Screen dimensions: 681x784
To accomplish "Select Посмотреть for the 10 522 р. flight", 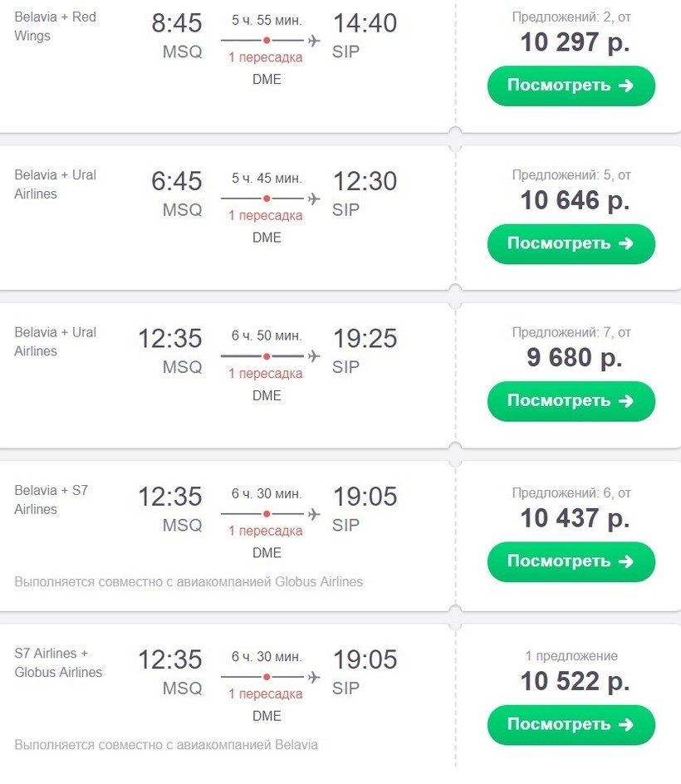I will point(571,724).
